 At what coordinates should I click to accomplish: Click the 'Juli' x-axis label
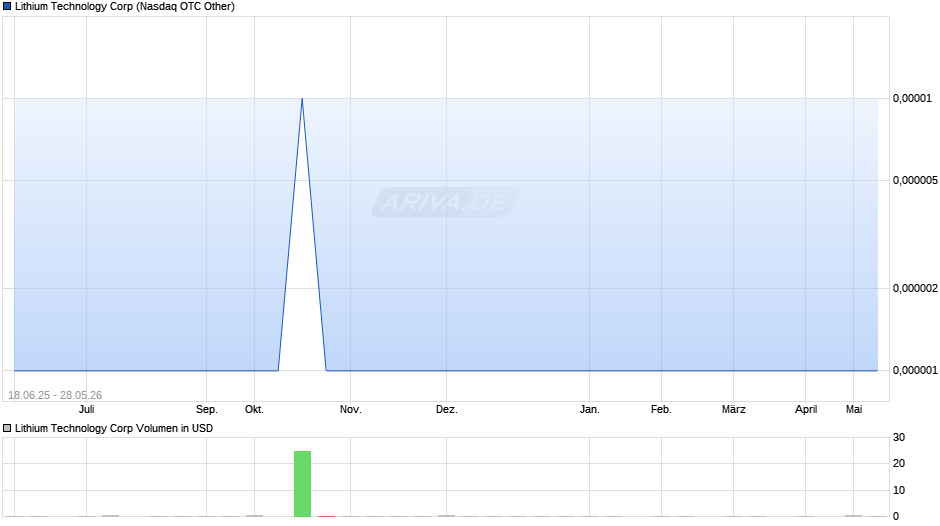pyautogui.click(x=87, y=409)
